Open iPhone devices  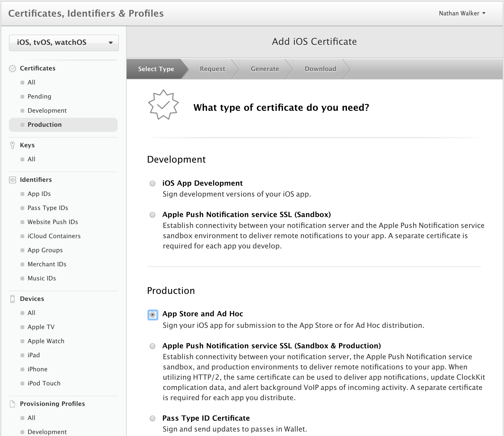click(x=37, y=369)
